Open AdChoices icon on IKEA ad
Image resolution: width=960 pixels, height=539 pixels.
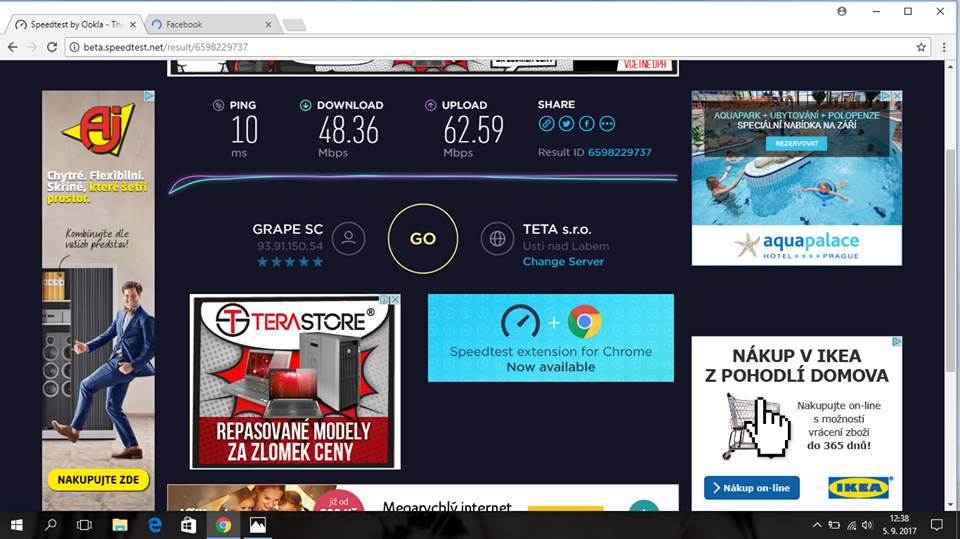pos(897,342)
